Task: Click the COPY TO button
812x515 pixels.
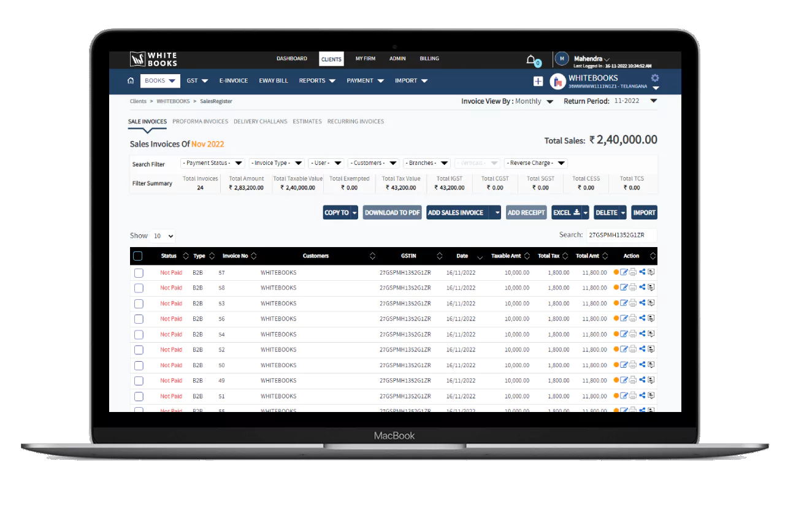Action: tap(337, 213)
